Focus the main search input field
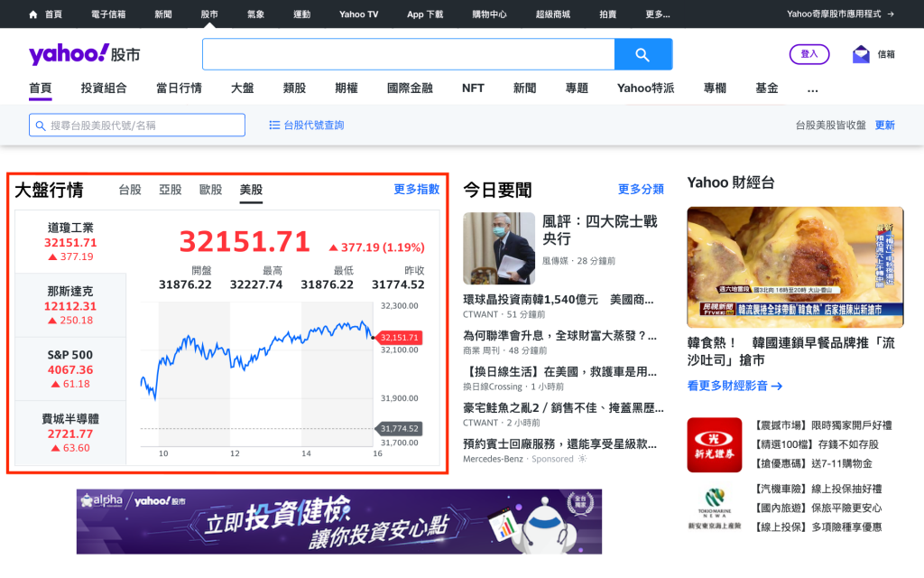The image size is (924, 578). coord(409,55)
